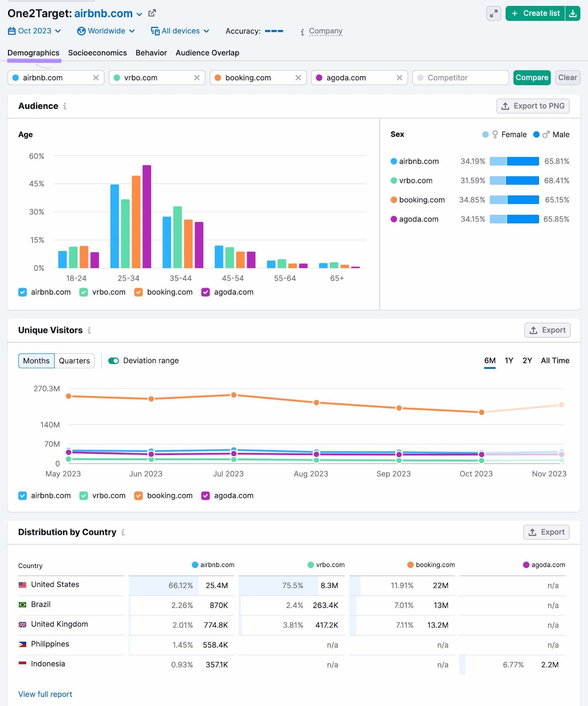Click the Philippines flag icon
The image size is (588, 706).
click(x=23, y=645)
